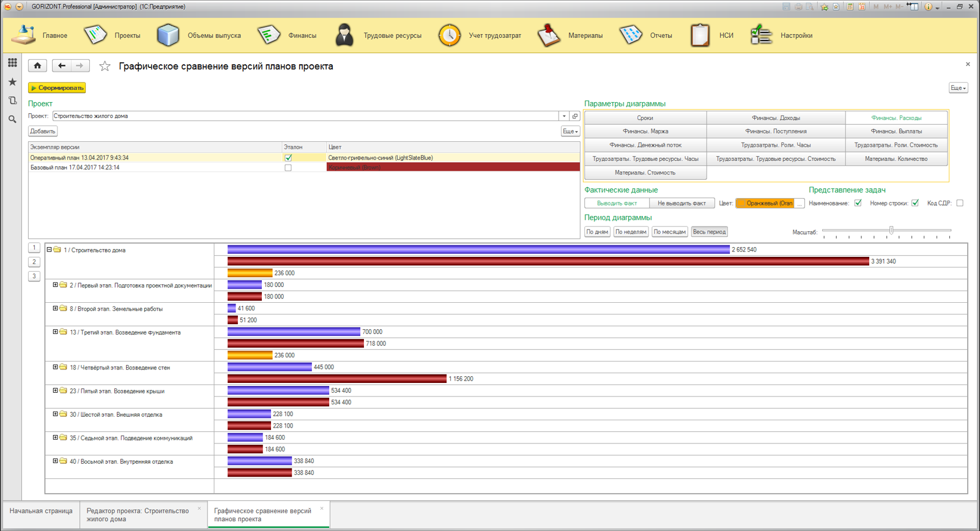Image resolution: width=980 pixels, height=531 pixels.
Task: Open Еще menu at top right
Action: pyautogui.click(x=958, y=88)
